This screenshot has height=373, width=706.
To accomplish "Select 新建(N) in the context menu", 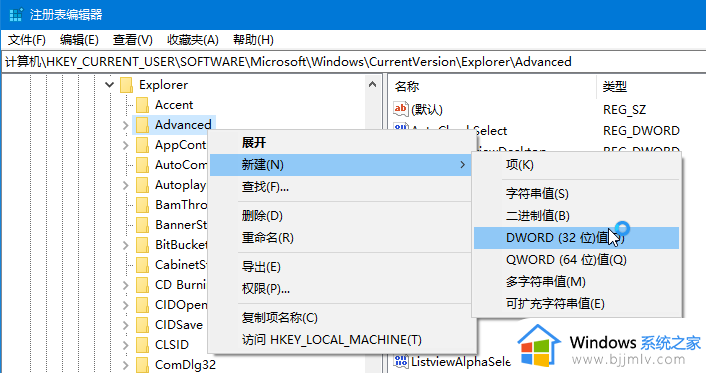I will [341, 165].
